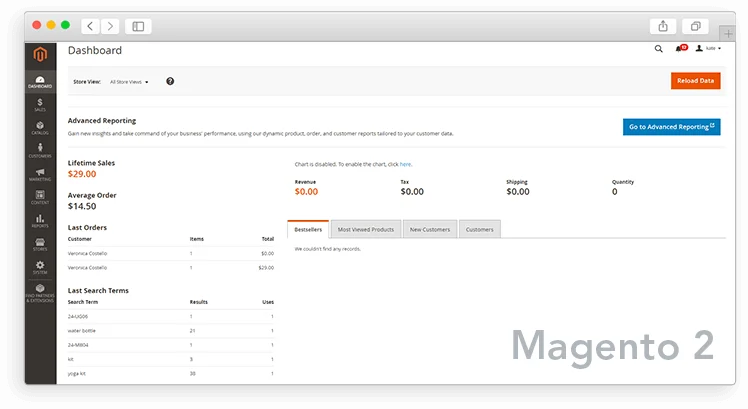Open the user account dropdown
748x409 pixels.
708,48
